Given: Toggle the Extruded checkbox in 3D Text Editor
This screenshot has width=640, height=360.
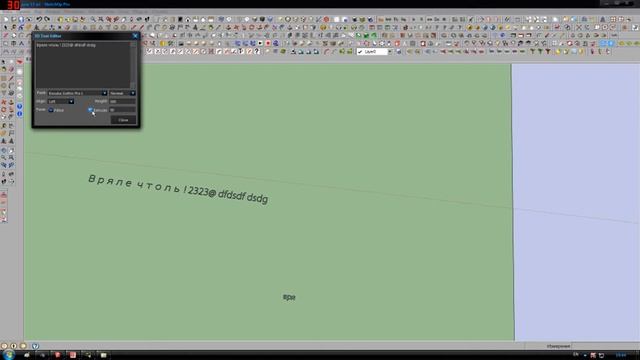Looking at the screenshot, I should click(90, 109).
